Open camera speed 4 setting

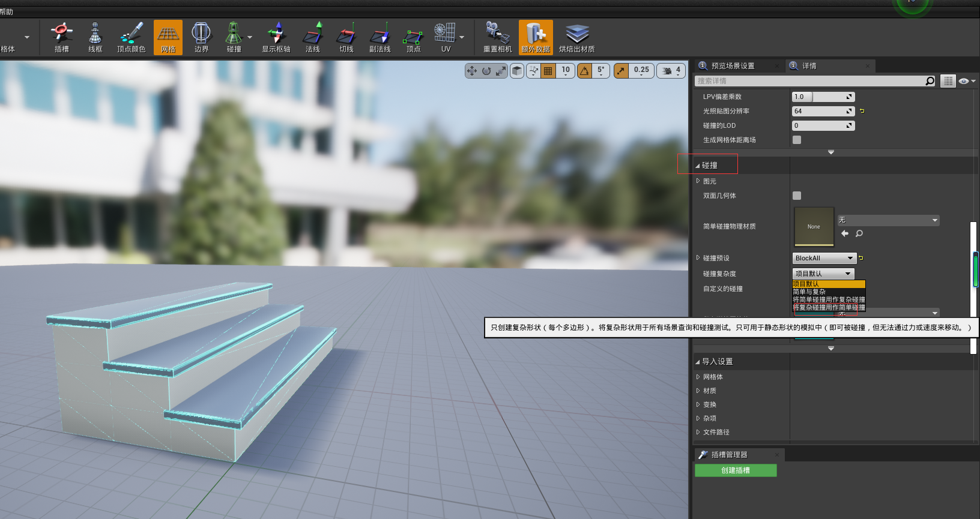(x=671, y=71)
